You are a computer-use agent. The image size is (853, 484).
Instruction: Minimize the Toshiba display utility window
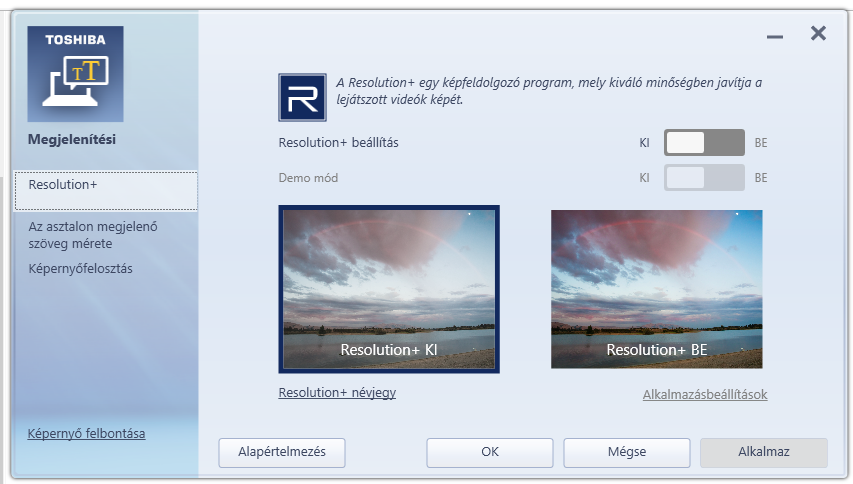pos(775,36)
